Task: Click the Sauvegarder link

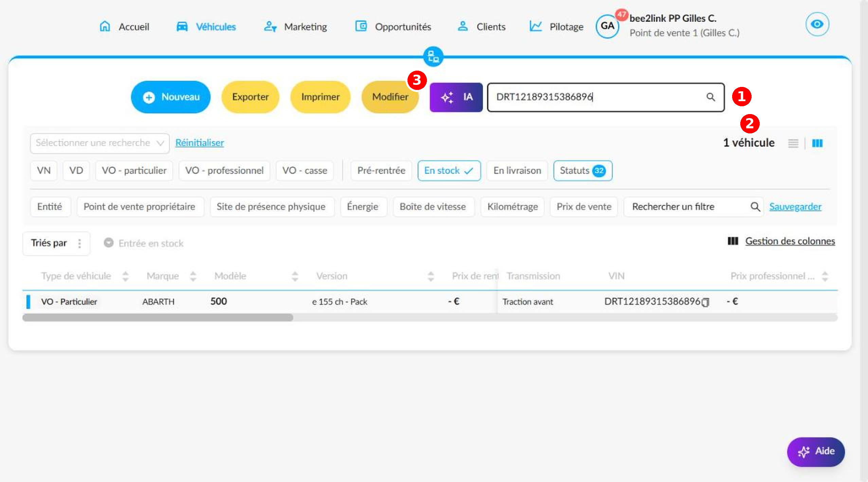Action: tap(795, 207)
